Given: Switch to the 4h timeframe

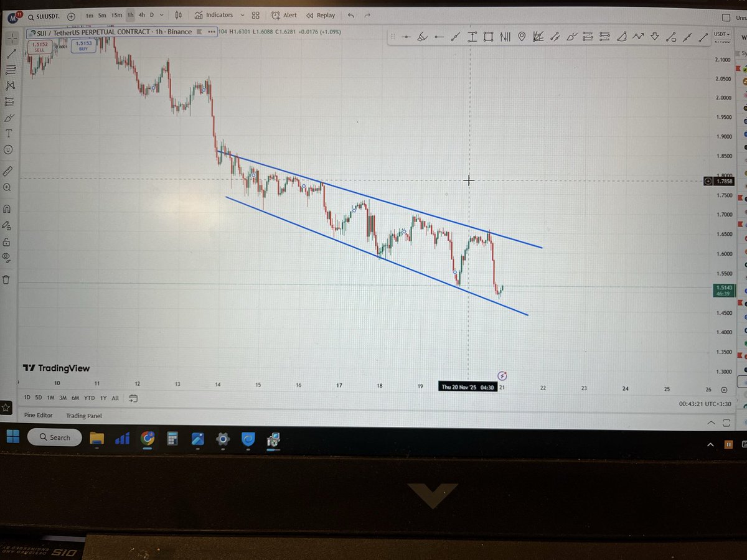Looking at the screenshot, I should click(142, 15).
